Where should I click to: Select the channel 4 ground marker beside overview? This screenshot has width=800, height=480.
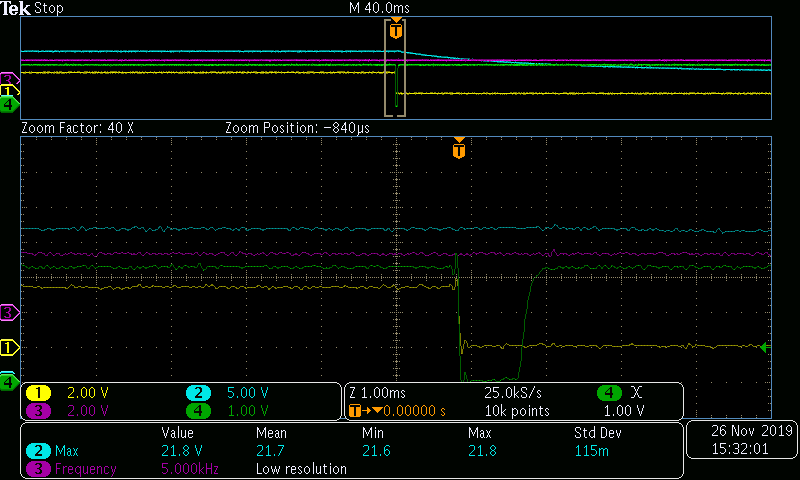8,105
